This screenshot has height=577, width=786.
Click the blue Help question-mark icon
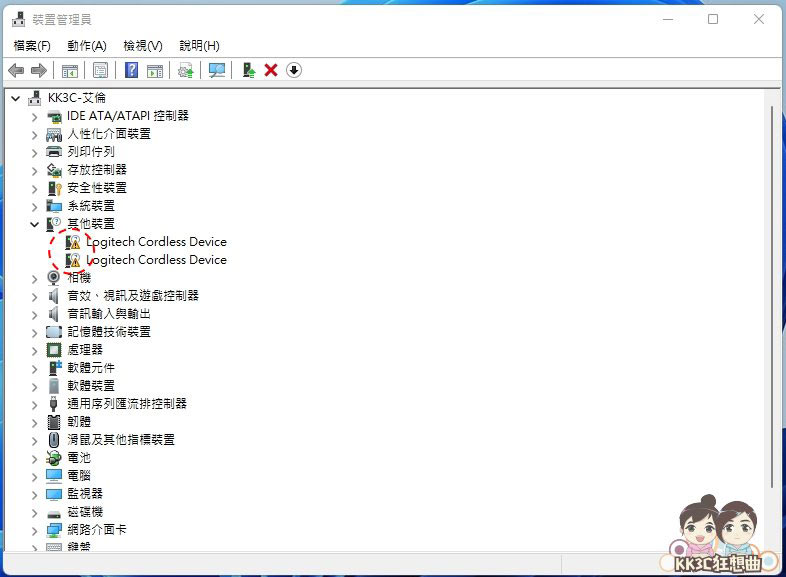131,70
